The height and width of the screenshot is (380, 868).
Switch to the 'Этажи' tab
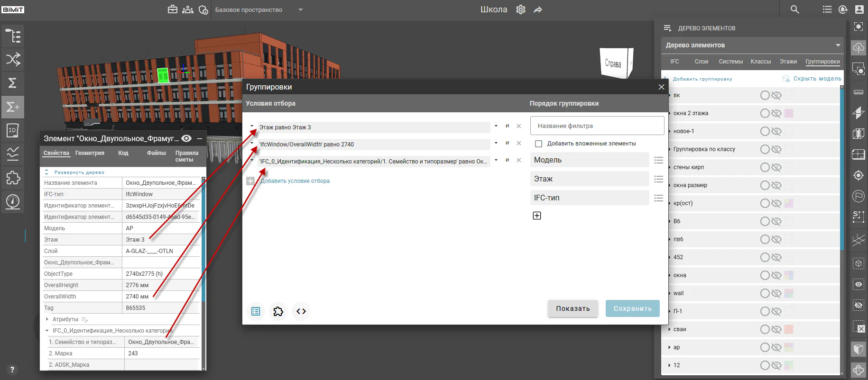pyautogui.click(x=788, y=62)
